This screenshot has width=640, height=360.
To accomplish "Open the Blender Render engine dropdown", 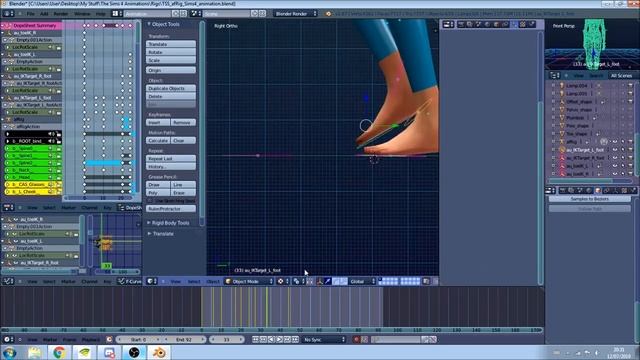I will (x=295, y=13).
